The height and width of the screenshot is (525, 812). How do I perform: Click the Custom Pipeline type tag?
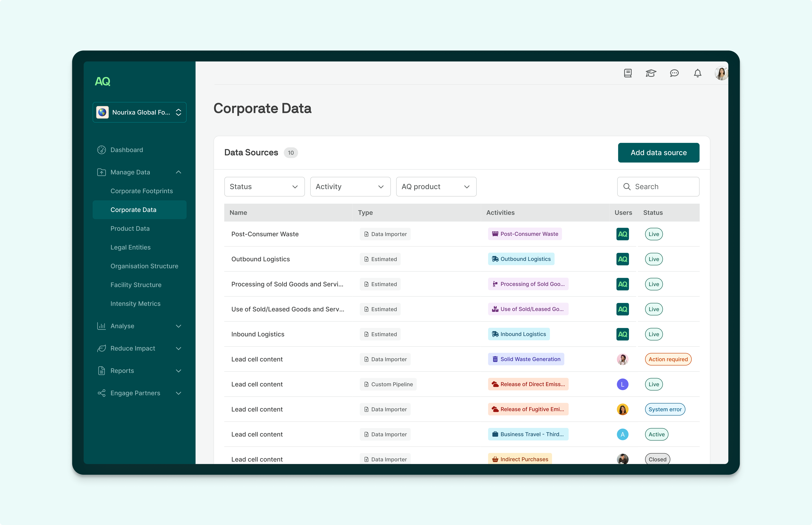[x=388, y=384]
